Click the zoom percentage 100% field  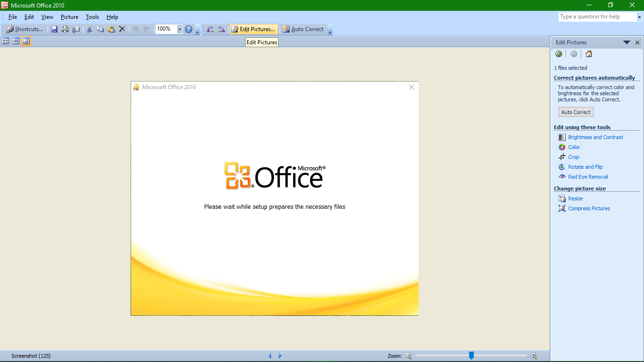[166, 29]
